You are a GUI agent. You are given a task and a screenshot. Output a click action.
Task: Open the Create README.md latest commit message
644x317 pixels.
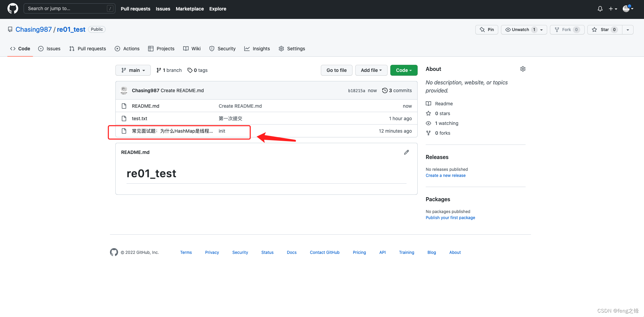tap(182, 90)
